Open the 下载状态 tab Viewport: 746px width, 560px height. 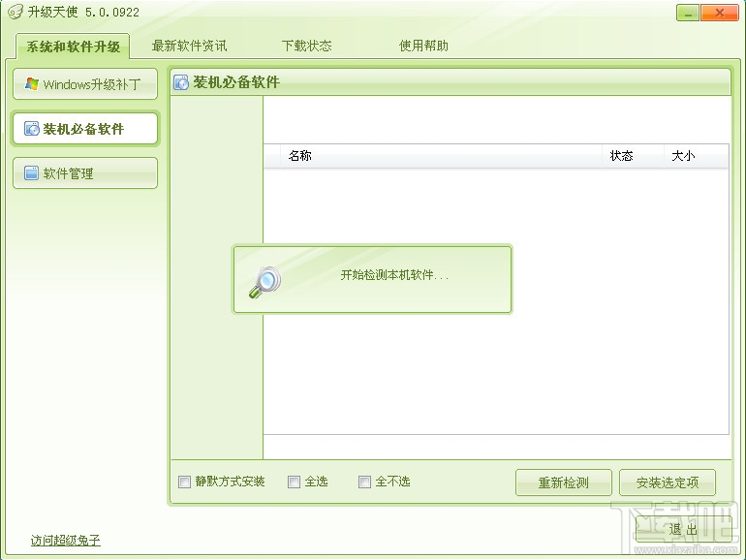(306, 46)
